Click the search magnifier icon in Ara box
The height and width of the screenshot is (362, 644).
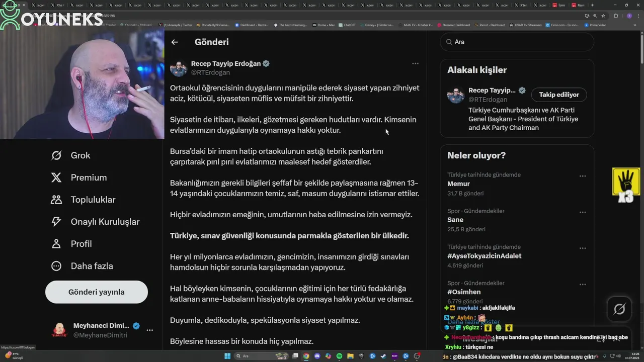pyautogui.click(x=448, y=42)
